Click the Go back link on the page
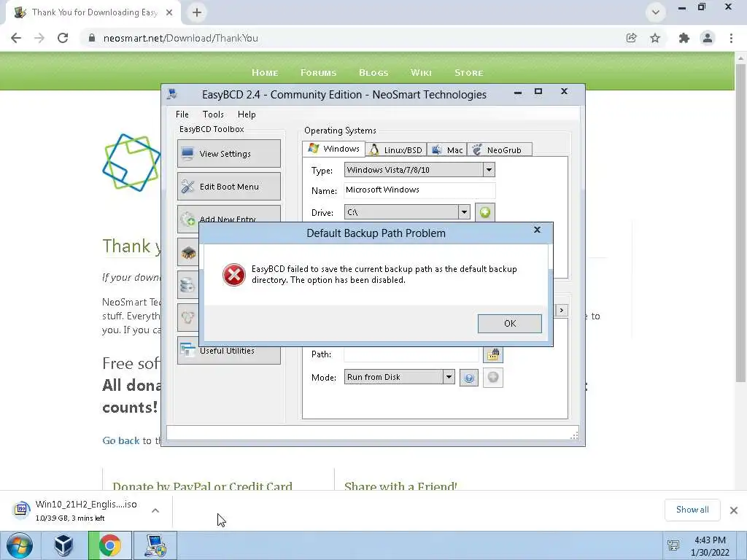Viewport: 747px width, 560px height. [121, 441]
